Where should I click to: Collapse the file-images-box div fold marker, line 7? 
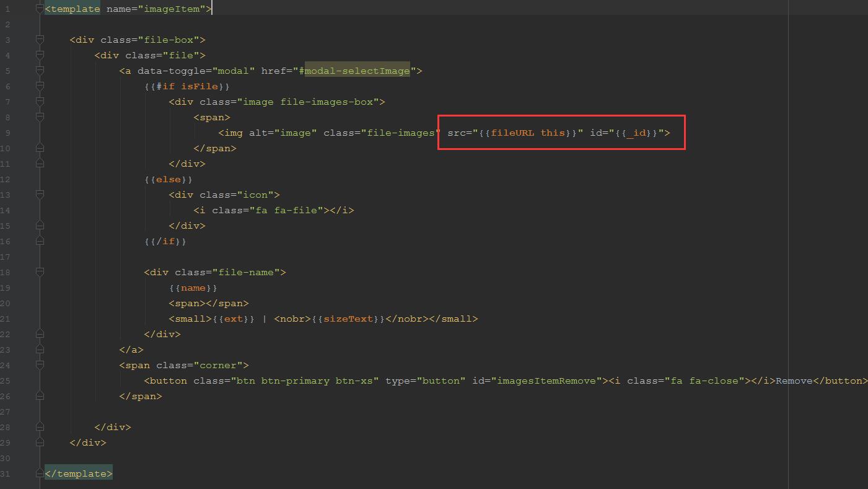pos(40,102)
